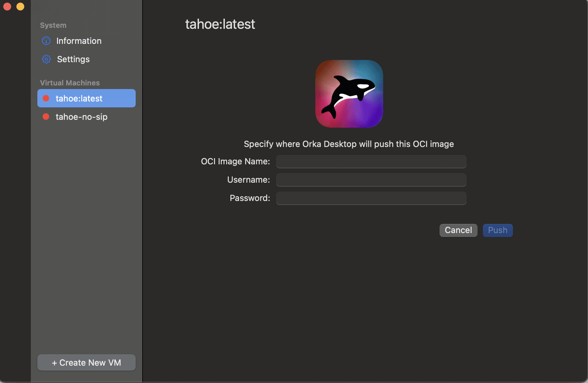Select the tahoe-no-sip virtual machine

coord(87,117)
